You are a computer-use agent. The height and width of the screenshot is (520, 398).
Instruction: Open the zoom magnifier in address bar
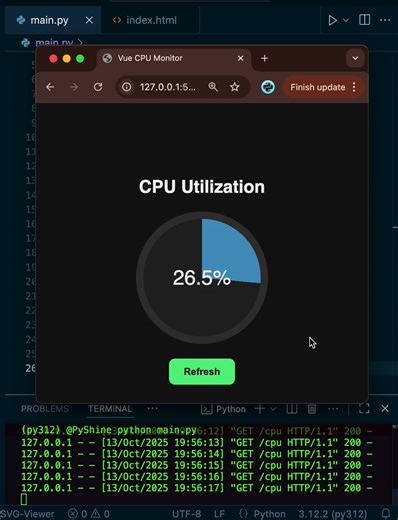(213, 87)
